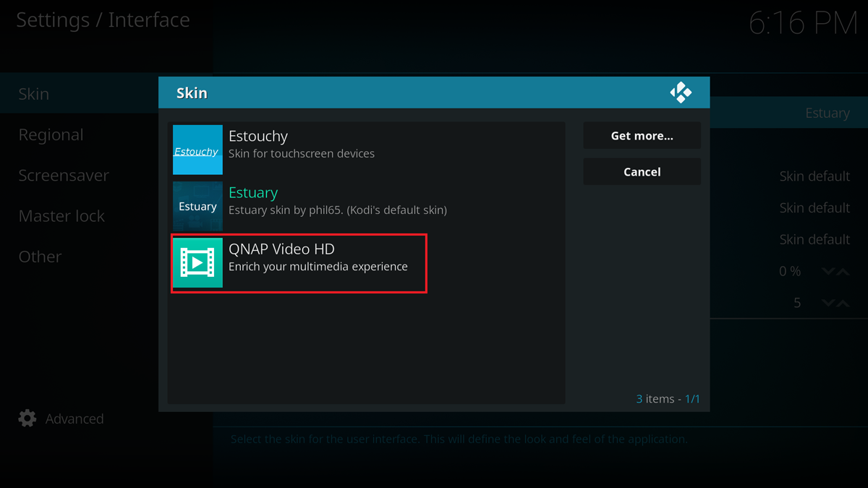This screenshot has height=488, width=868.
Task: Click the up chevron beside the value 5
Action: pos(843,302)
